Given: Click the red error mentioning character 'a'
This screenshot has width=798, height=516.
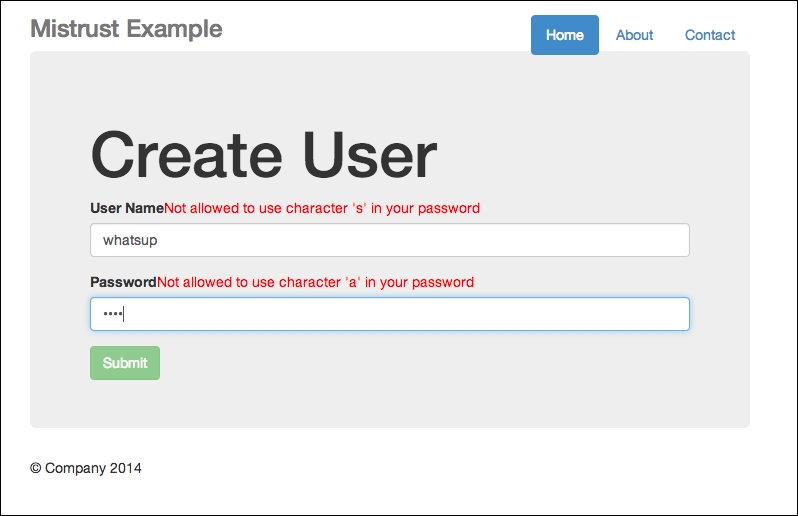Looking at the screenshot, I should (x=315, y=282).
